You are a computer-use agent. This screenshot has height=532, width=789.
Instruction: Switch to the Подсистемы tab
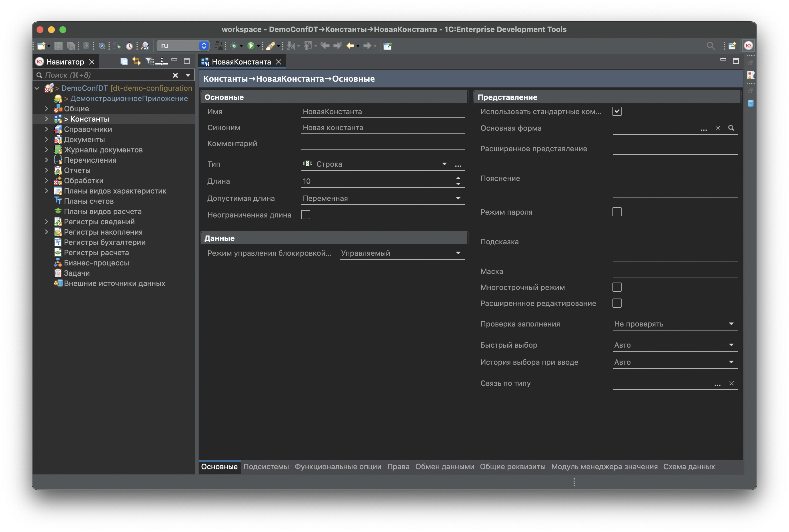(x=266, y=467)
